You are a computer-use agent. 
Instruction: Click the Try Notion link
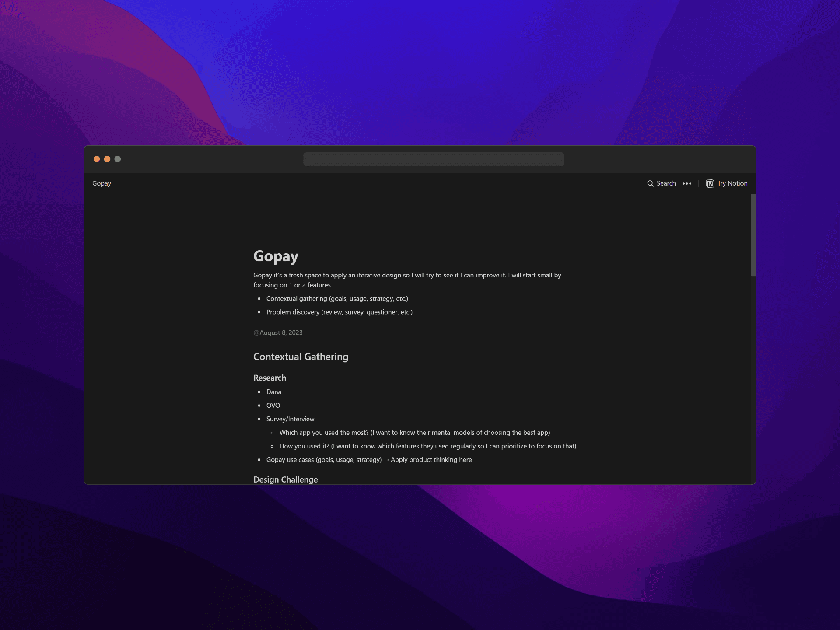727,183
